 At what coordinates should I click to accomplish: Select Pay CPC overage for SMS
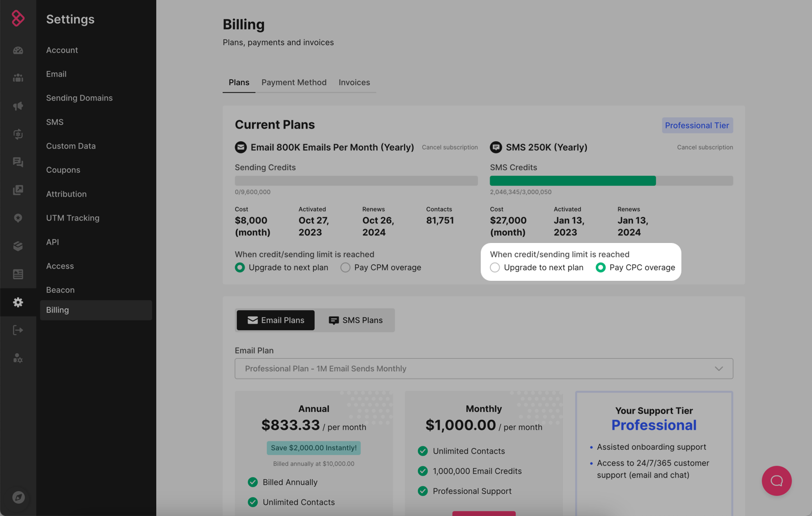click(x=601, y=267)
